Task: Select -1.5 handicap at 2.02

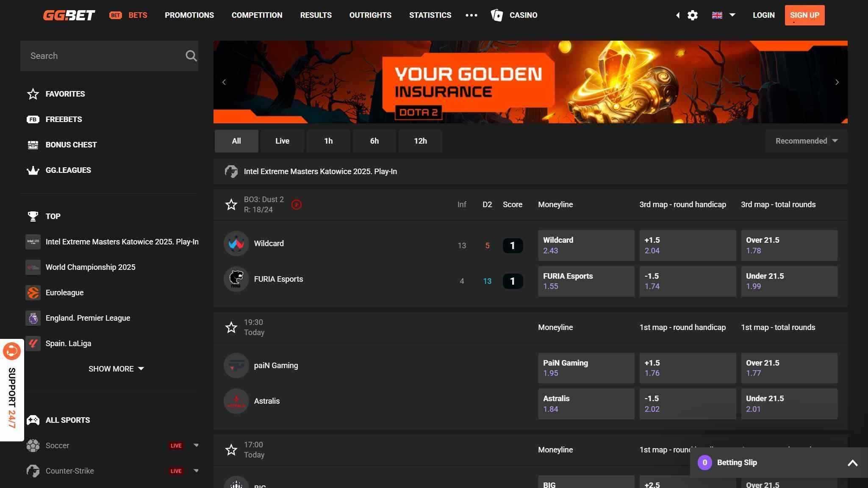Action: click(x=688, y=404)
